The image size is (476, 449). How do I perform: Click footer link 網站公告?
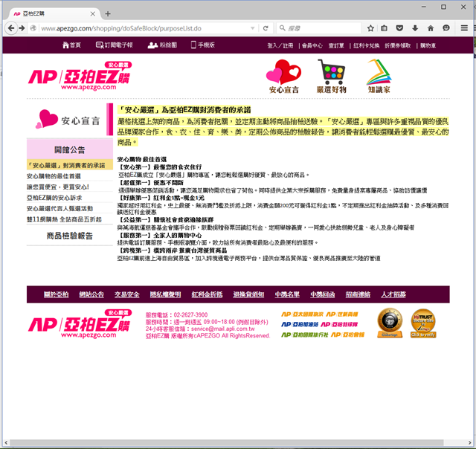(x=91, y=294)
